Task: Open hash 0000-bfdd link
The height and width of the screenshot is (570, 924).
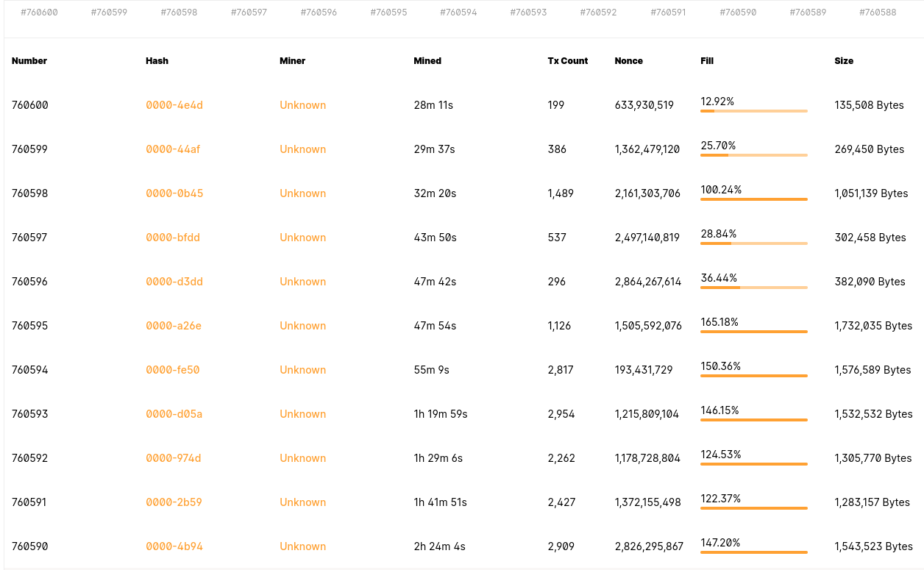Action: (x=173, y=238)
